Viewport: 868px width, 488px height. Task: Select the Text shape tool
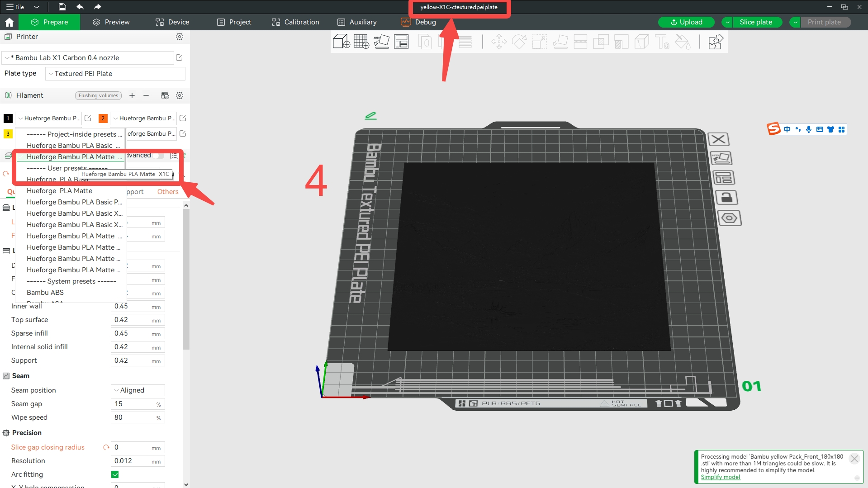[662, 42]
